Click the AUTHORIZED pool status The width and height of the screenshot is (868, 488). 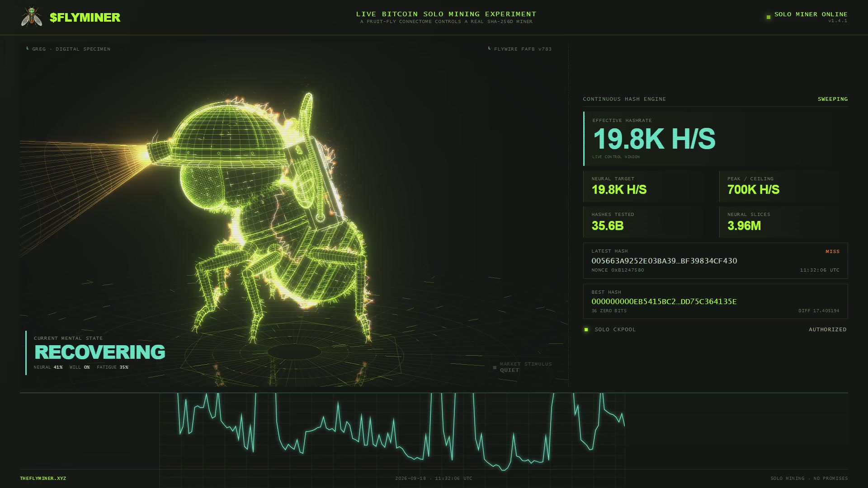pos(827,329)
